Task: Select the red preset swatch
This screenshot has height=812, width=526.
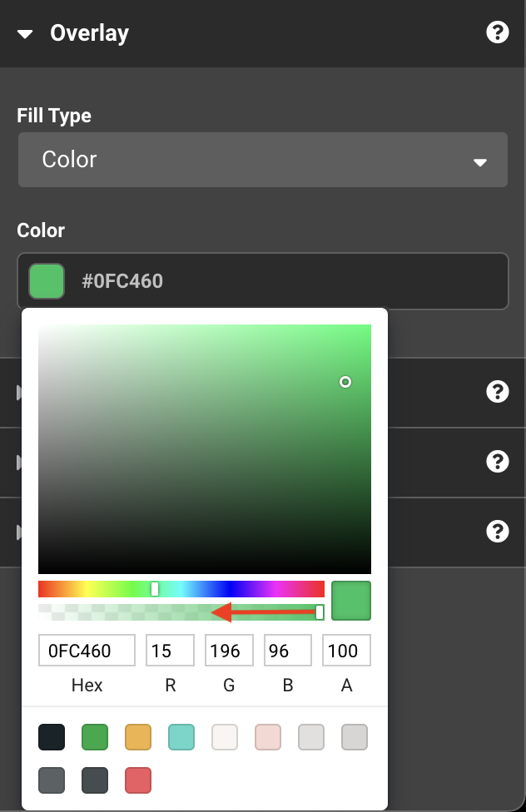Action: 138,780
